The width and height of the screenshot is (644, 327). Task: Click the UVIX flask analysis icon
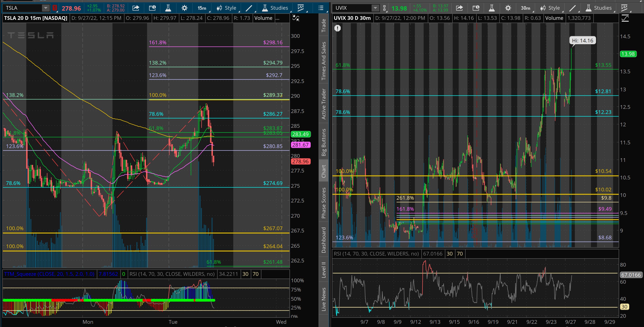(x=492, y=8)
